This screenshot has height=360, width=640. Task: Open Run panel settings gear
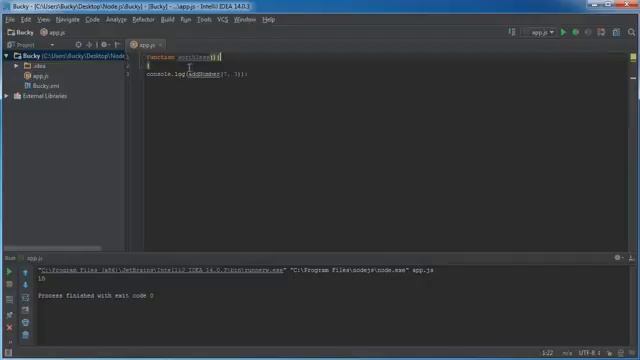618,258
